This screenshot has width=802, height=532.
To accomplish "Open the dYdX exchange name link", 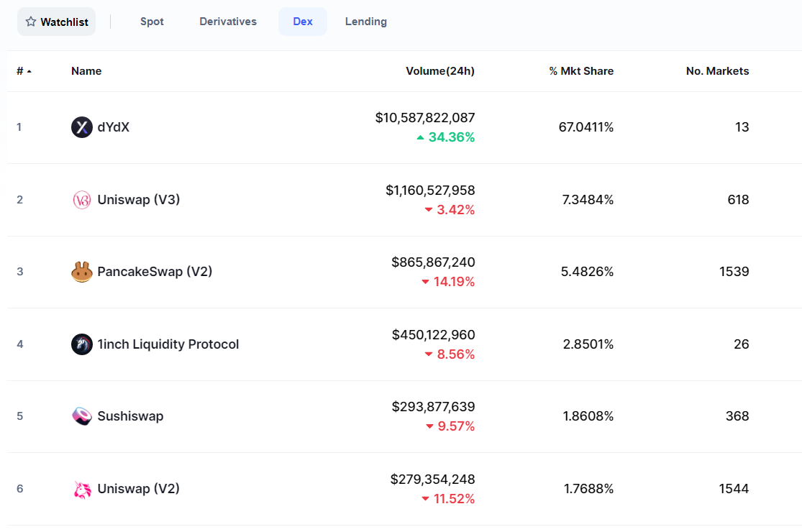I will tap(114, 127).
